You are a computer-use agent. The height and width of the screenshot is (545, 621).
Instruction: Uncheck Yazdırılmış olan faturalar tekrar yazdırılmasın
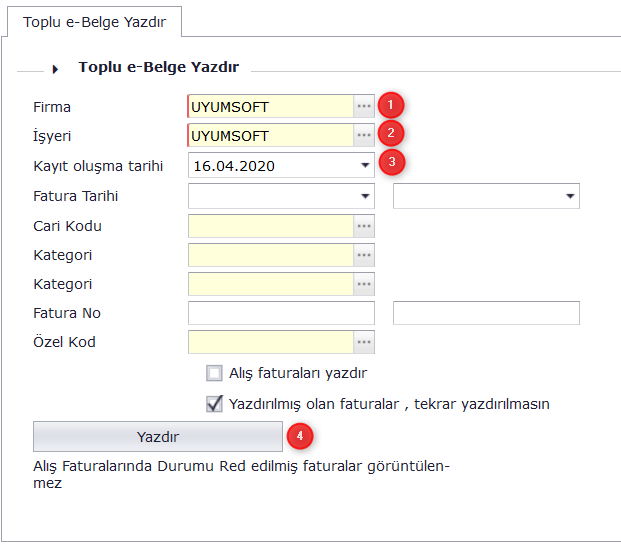214,404
